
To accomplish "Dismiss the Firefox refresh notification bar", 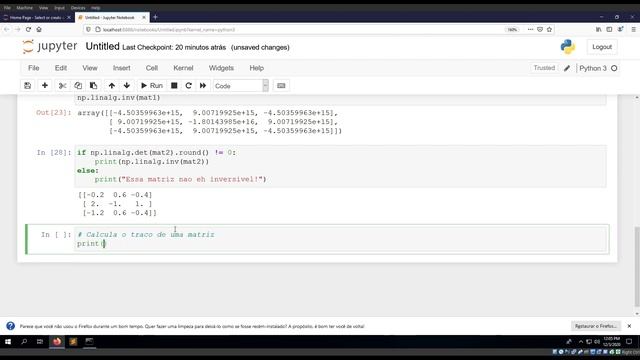I will point(629,326).
